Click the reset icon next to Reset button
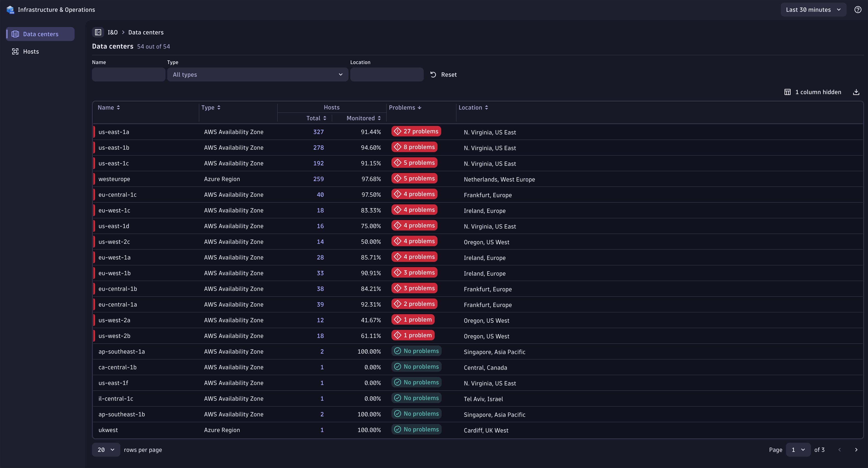 (x=433, y=74)
